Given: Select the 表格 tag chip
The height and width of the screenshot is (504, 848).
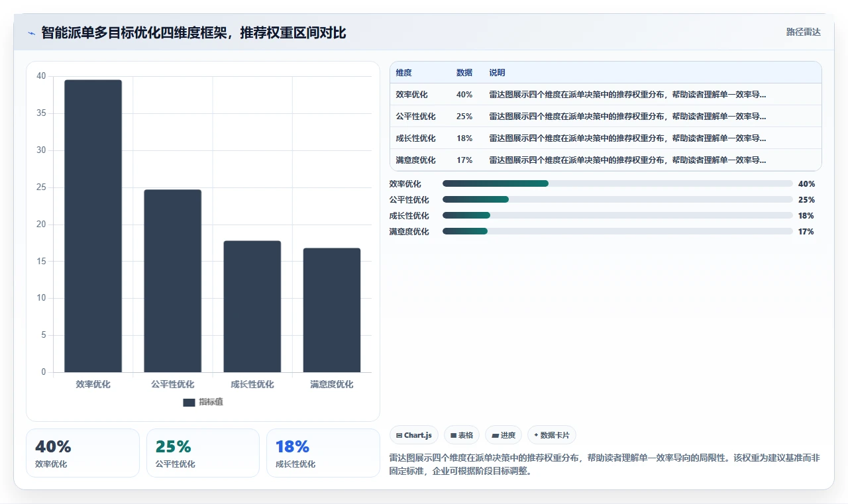Looking at the screenshot, I should tap(462, 435).
